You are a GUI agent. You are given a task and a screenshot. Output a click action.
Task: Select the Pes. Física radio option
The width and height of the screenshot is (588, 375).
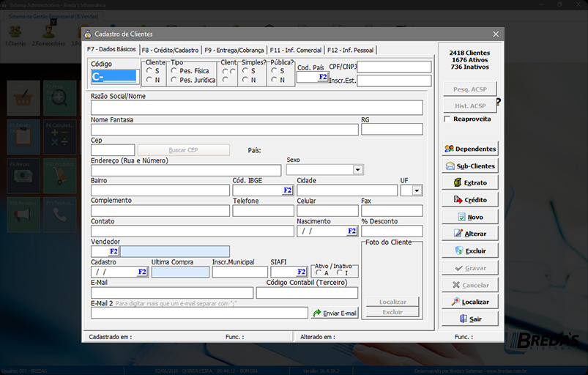pyautogui.click(x=174, y=71)
